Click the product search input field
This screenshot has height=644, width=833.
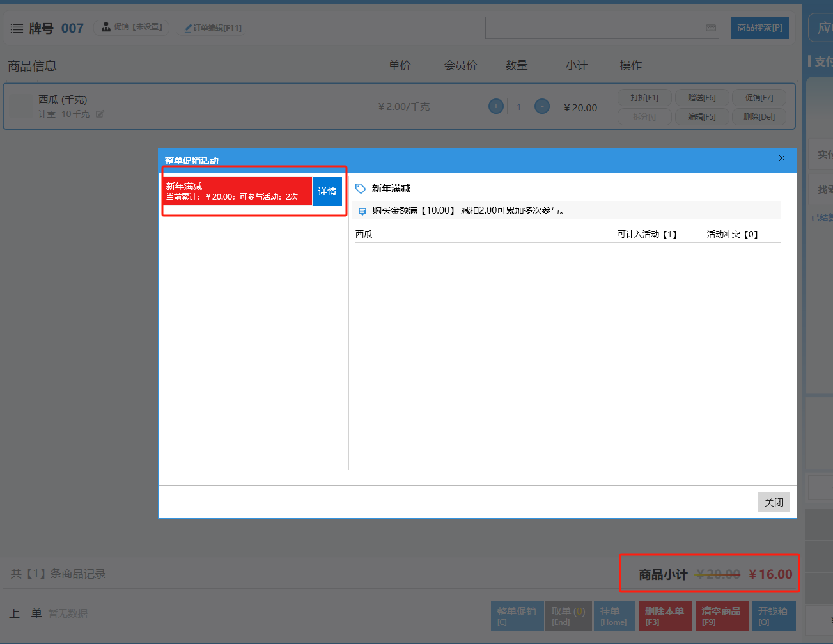[x=595, y=28]
